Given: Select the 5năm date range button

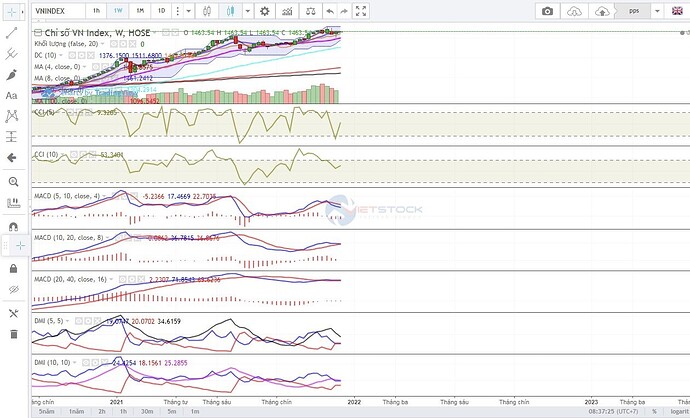Looking at the screenshot, I should tap(46, 411).
